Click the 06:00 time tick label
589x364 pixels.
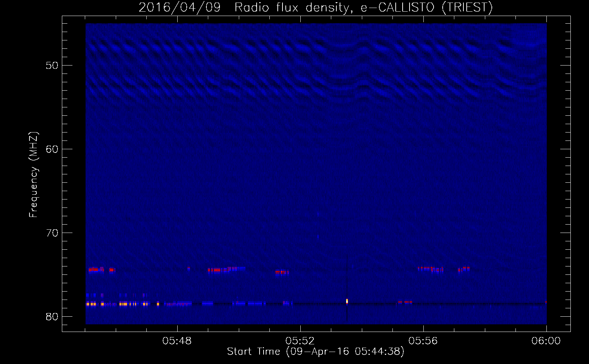point(546,341)
